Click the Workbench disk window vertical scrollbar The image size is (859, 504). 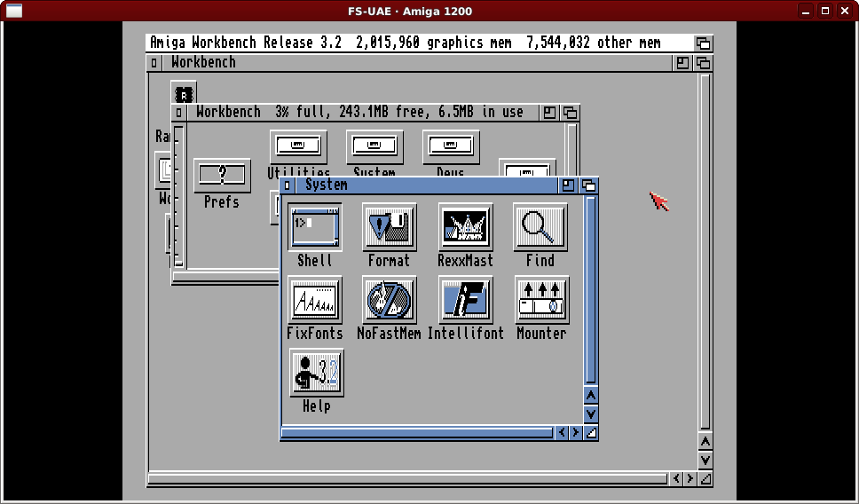click(572, 149)
